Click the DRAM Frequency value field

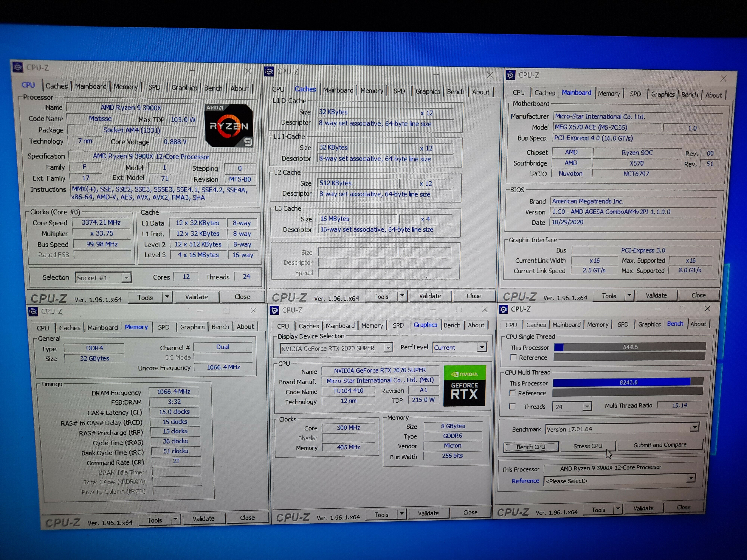(x=173, y=392)
